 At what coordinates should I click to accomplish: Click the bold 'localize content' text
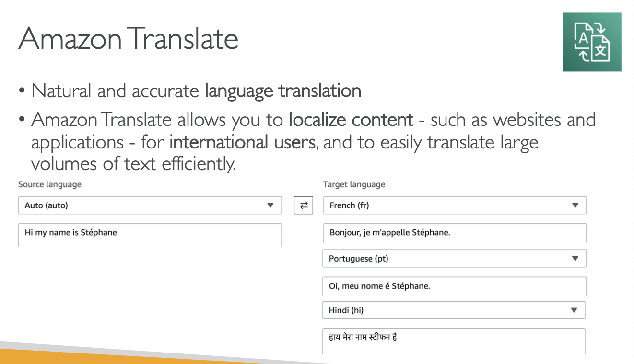click(351, 120)
